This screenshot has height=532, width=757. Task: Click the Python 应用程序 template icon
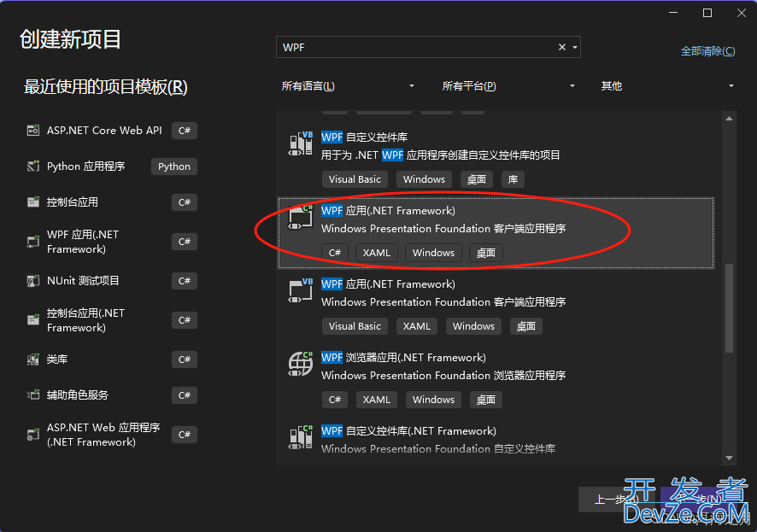32,167
